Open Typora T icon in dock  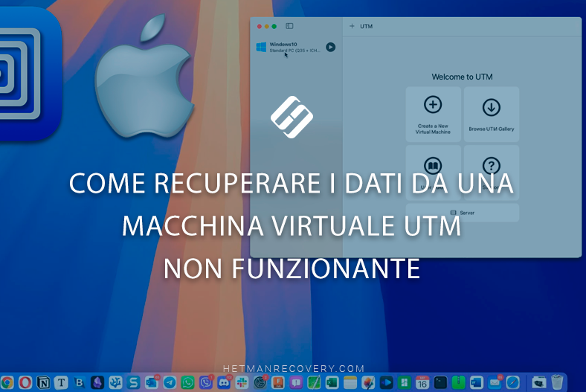click(61, 382)
